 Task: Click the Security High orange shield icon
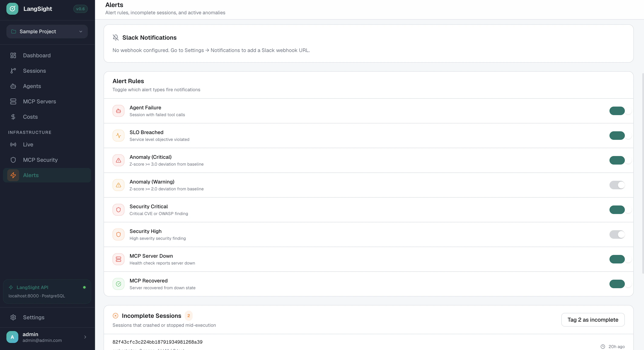pyautogui.click(x=118, y=234)
